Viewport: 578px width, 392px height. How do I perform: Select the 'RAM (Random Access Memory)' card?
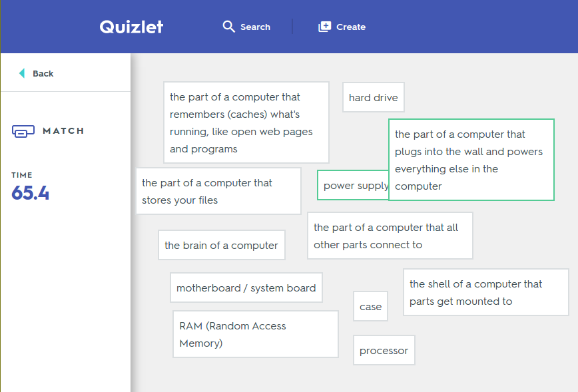tap(256, 334)
